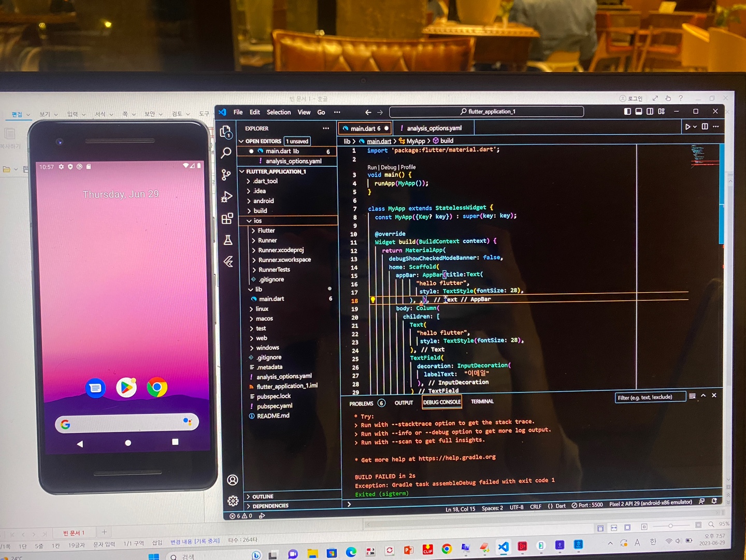This screenshot has height=560, width=746.
Task: Switch to the TERMINAL panel tab
Action: [482, 401]
